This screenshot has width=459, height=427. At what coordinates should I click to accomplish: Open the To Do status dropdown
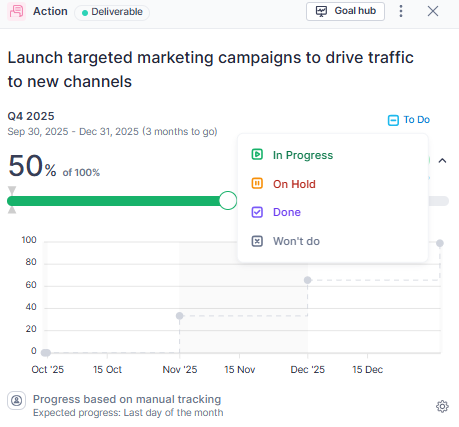point(409,120)
